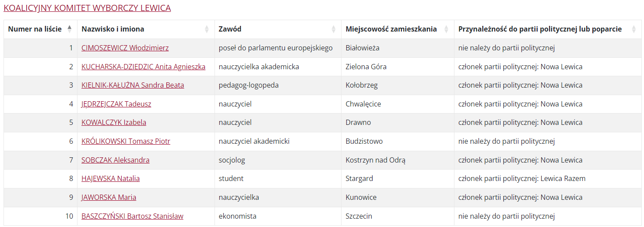Click the JAWORSKA Maria link
644x227 pixels.
click(109, 197)
